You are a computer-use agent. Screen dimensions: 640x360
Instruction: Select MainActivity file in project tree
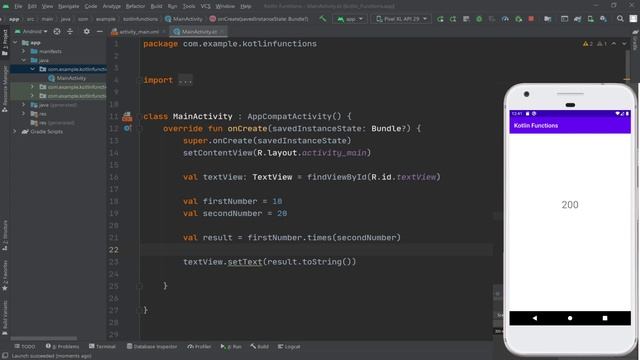(x=67, y=78)
